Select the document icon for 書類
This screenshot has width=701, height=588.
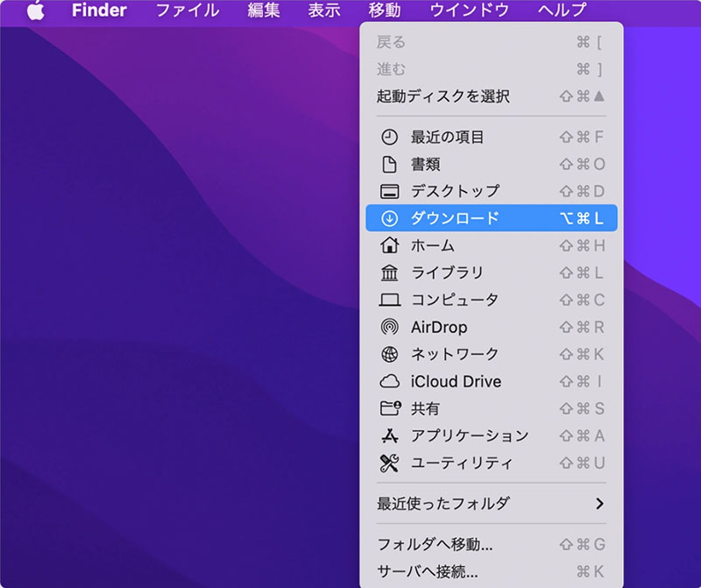tap(389, 164)
